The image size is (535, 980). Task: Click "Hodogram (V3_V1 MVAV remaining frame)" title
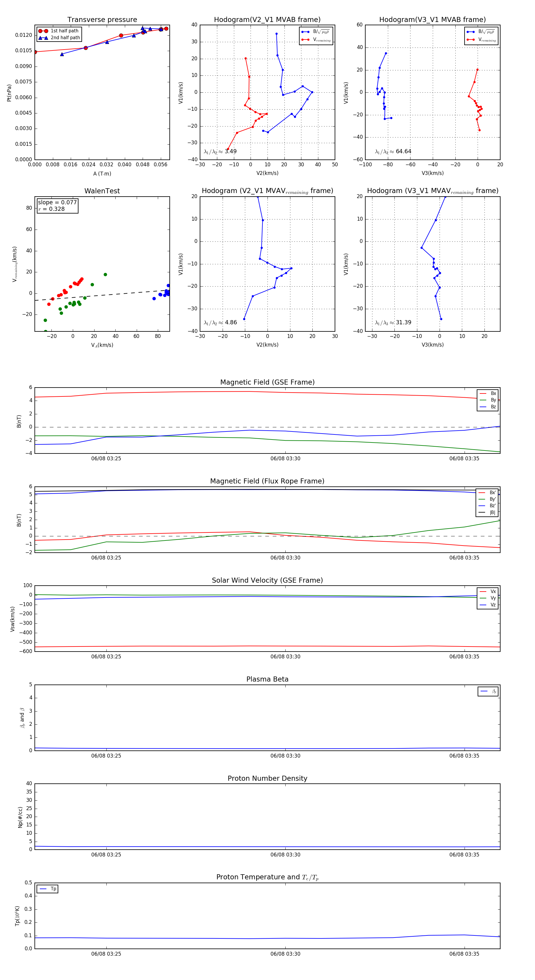(x=432, y=191)
